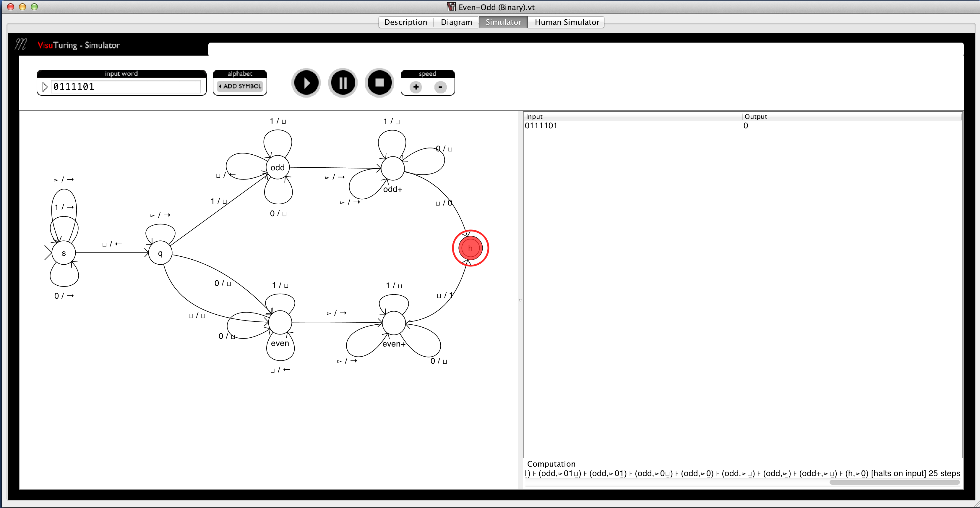Click the halting state node h
The height and width of the screenshot is (508, 980).
pos(470,248)
